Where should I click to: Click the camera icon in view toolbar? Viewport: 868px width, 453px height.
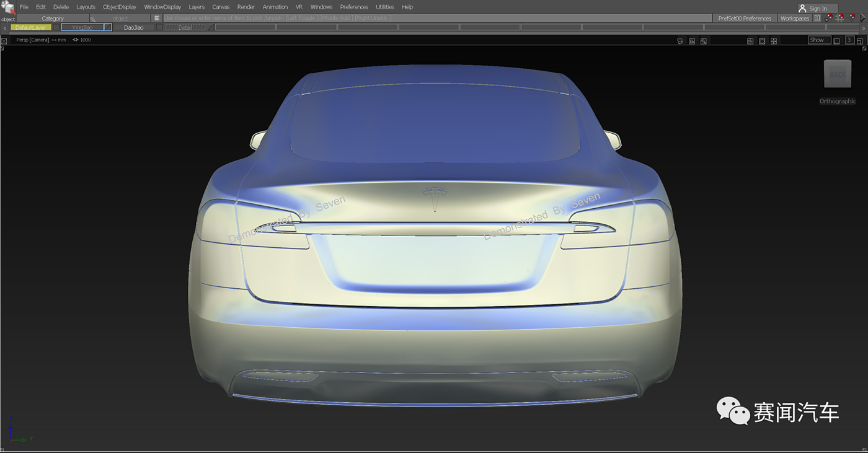[680, 41]
